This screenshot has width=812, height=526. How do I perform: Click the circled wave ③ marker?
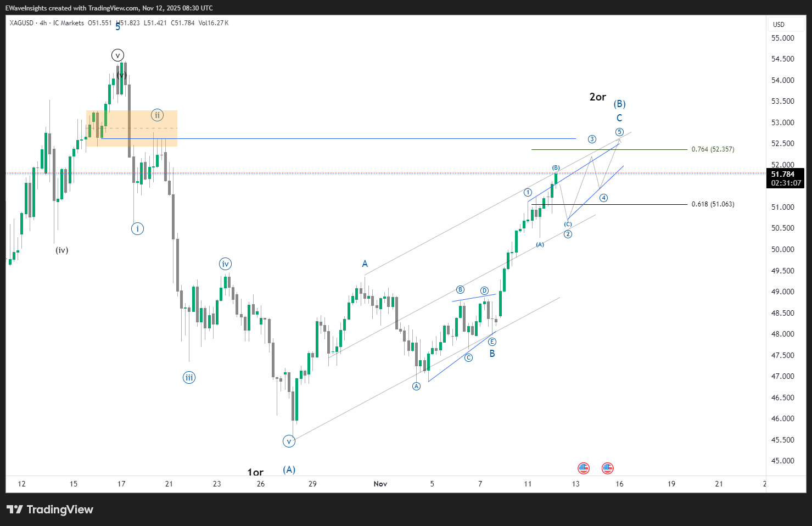click(x=591, y=139)
